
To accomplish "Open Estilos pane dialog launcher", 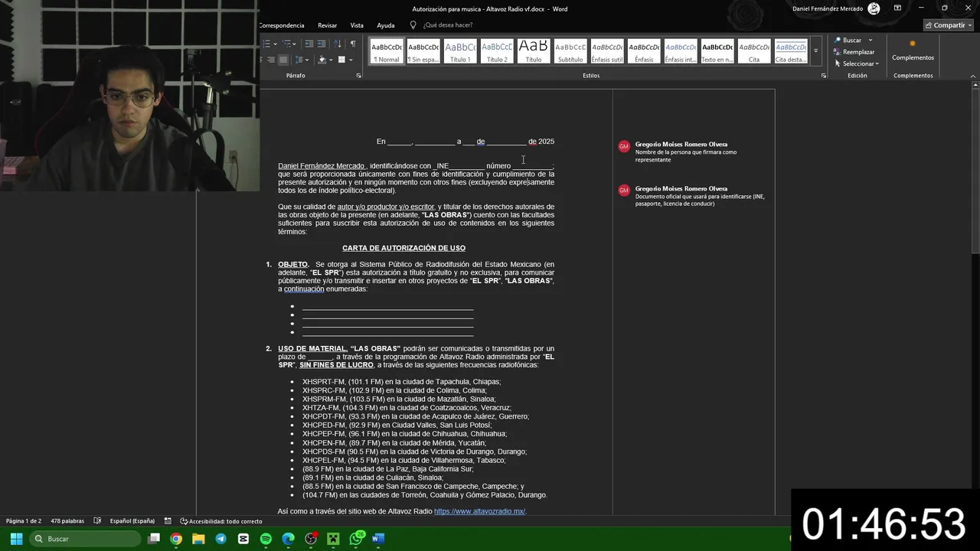I will [x=824, y=76].
